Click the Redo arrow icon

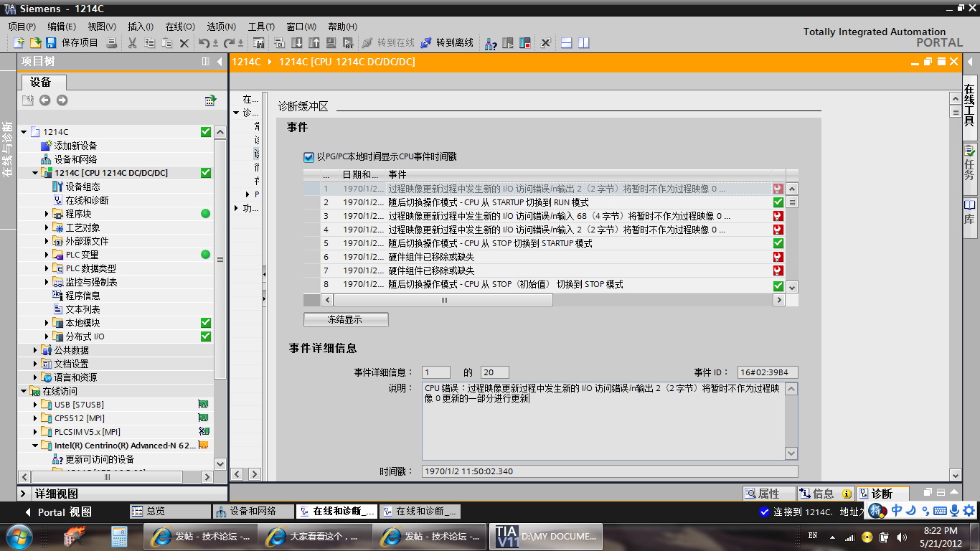click(x=230, y=43)
